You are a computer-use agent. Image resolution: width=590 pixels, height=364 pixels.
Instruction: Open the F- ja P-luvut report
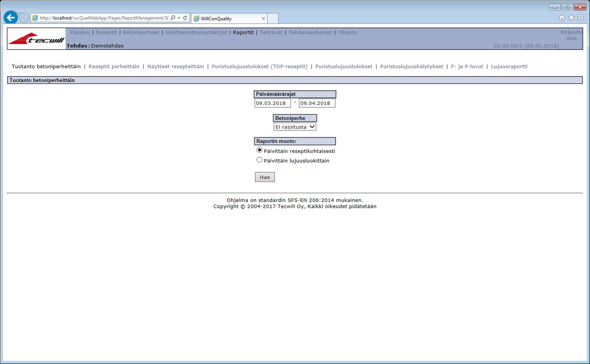[467, 66]
